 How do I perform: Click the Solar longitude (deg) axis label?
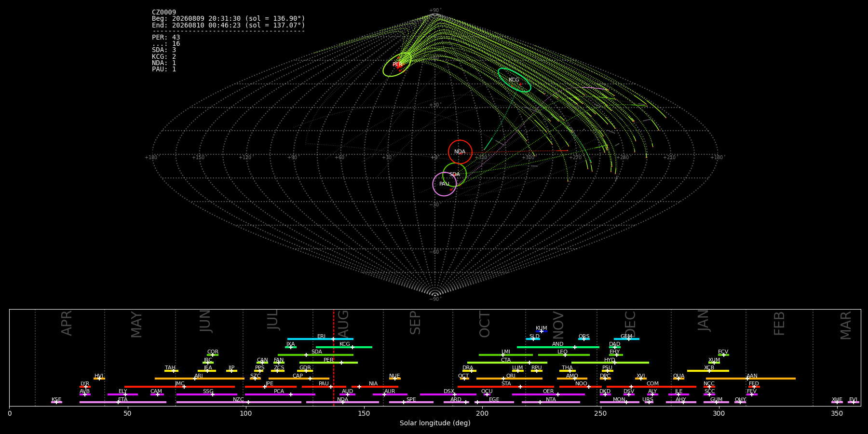point(435,423)
